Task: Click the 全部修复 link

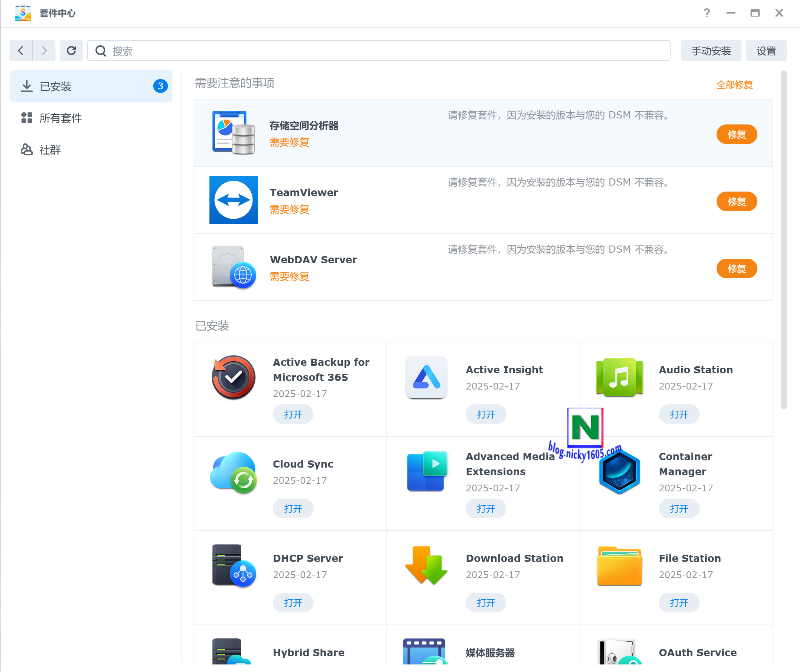Action: coord(734,84)
